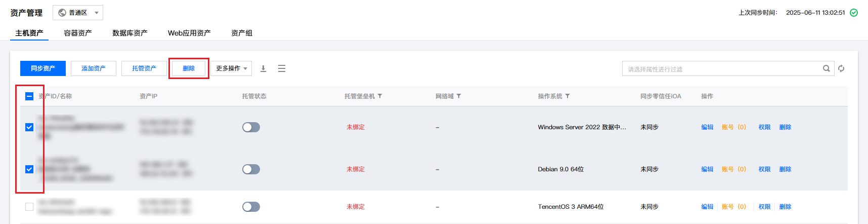The width and height of the screenshot is (868, 224).
Task: Click 编辑 link for TencentOS 3 row
Action: coord(707,207)
